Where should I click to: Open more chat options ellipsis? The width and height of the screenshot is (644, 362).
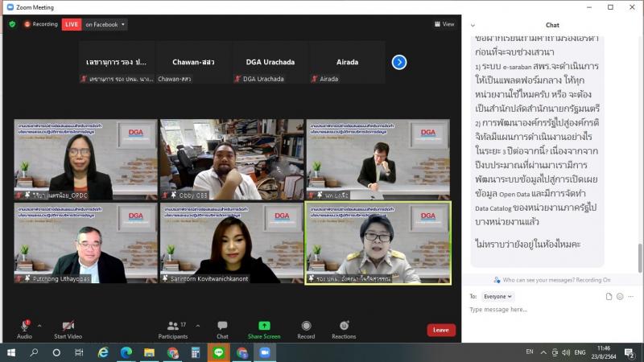[x=631, y=296]
